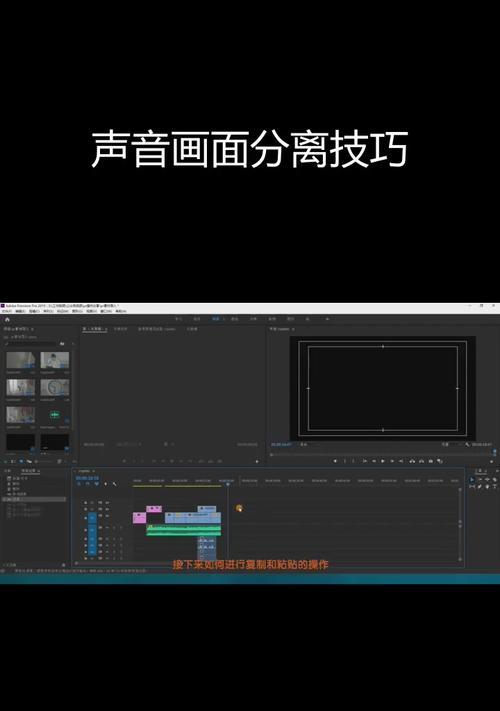Select the Razor tool
The image size is (500, 711).
tap(495, 480)
